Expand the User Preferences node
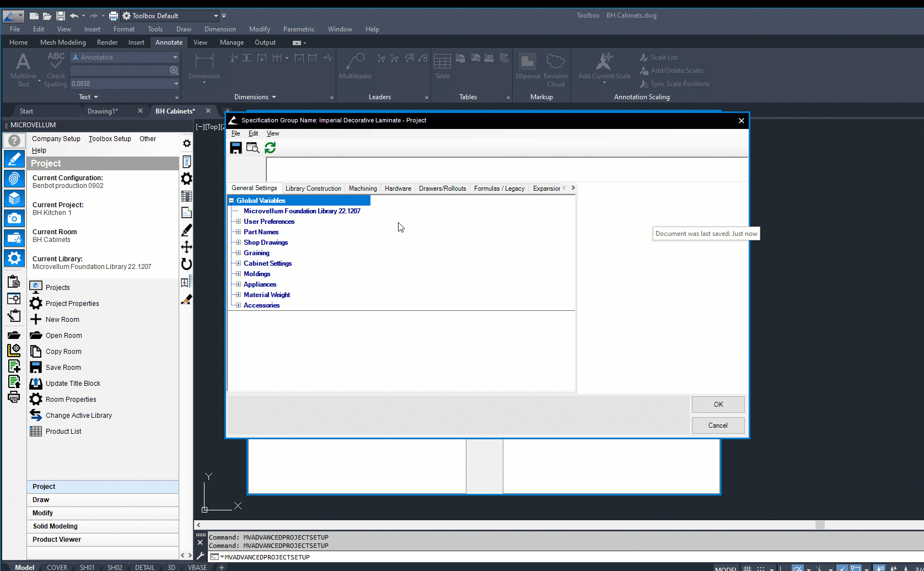The height and width of the screenshot is (571, 924). tap(238, 222)
